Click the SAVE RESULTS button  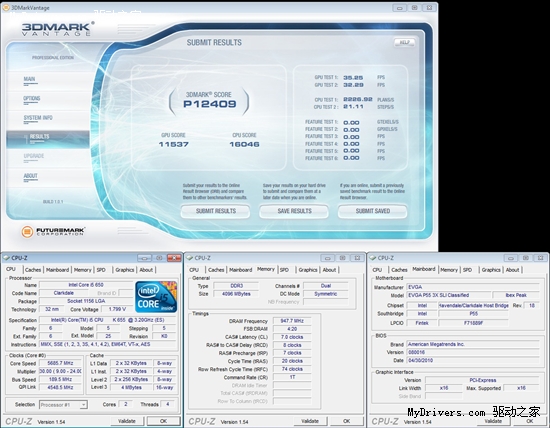coord(294,211)
